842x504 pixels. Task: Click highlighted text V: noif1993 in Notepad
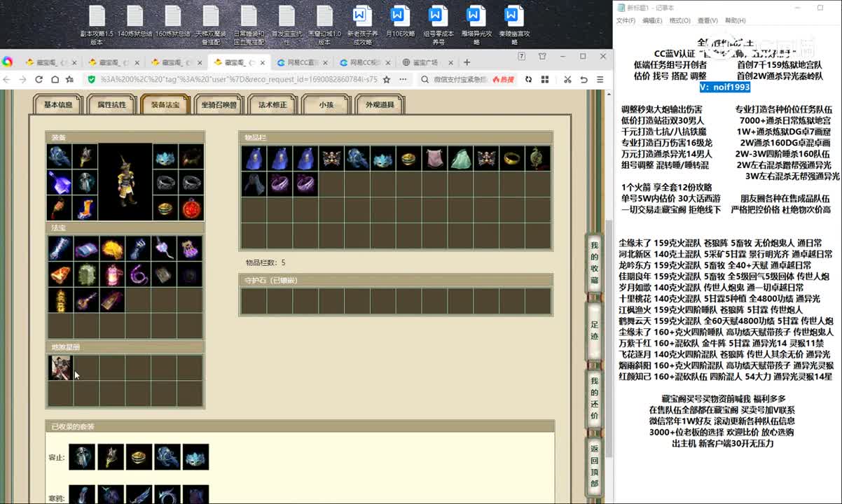pyautogui.click(x=725, y=87)
